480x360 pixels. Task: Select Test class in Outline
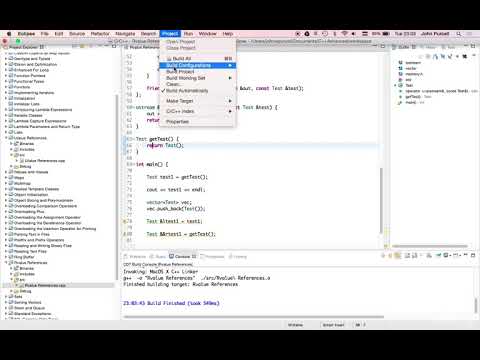coord(409,85)
